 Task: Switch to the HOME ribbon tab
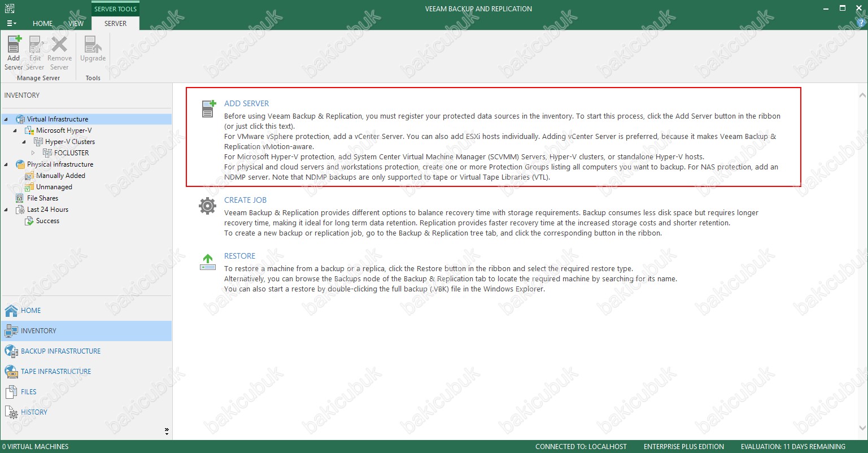click(42, 24)
